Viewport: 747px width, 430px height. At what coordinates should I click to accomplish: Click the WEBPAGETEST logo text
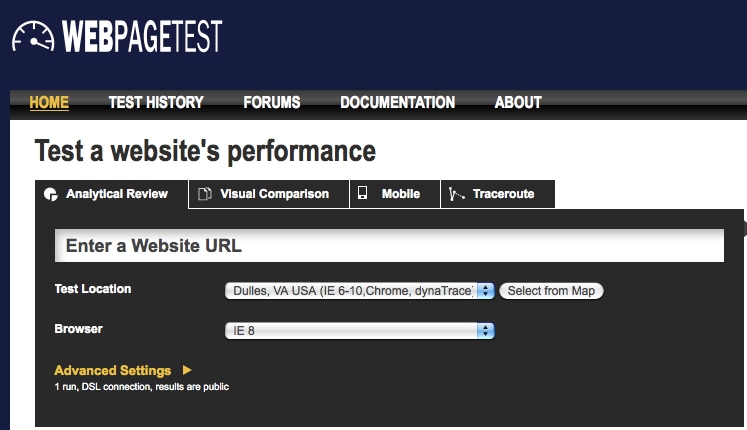point(142,36)
